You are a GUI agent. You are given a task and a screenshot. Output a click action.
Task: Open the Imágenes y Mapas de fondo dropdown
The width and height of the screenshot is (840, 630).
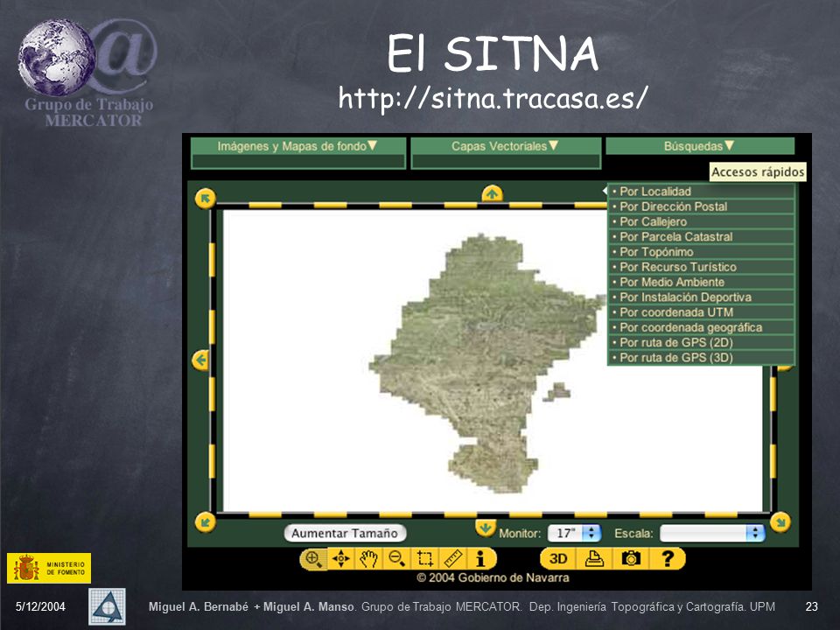(297, 146)
